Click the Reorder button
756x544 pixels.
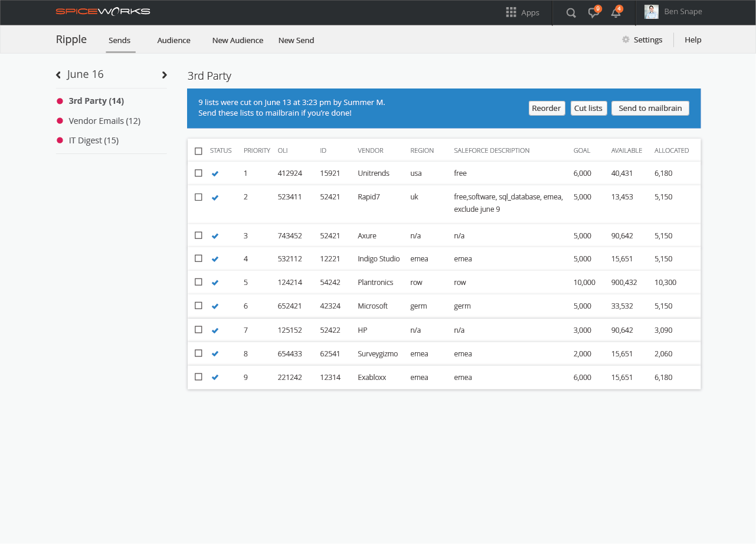[x=547, y=108]
